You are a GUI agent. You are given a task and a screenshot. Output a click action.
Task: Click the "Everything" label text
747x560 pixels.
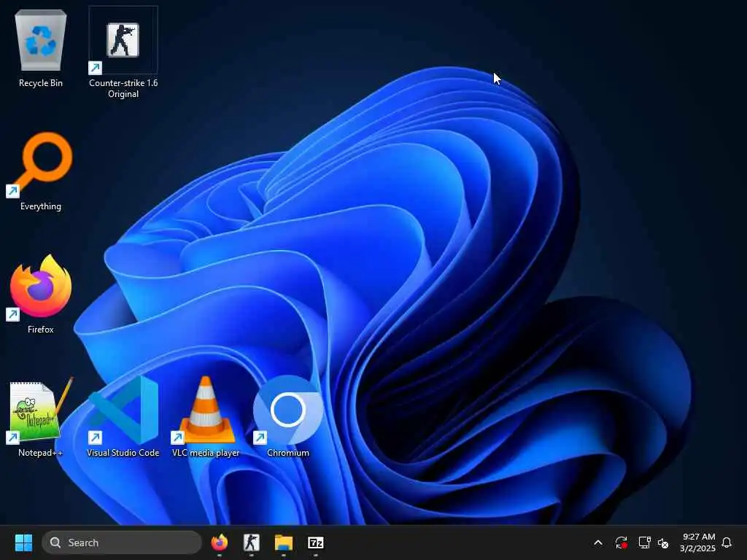(x=41, y=206)
